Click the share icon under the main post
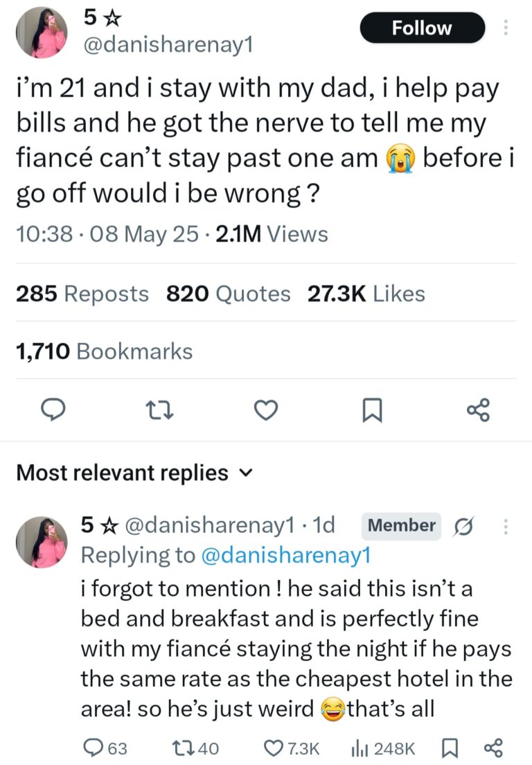Image resolution: width=532 pixels, height=765 pixels. pos(479,410)
